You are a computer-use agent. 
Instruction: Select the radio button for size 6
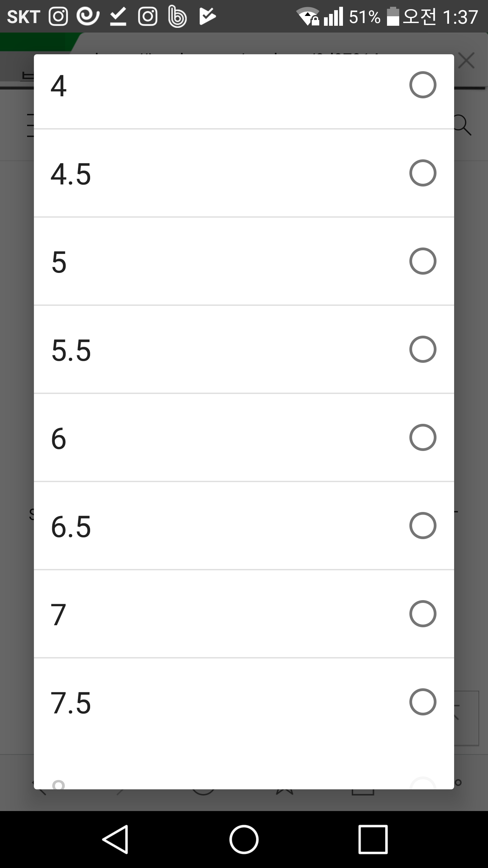tap(422, 437)
